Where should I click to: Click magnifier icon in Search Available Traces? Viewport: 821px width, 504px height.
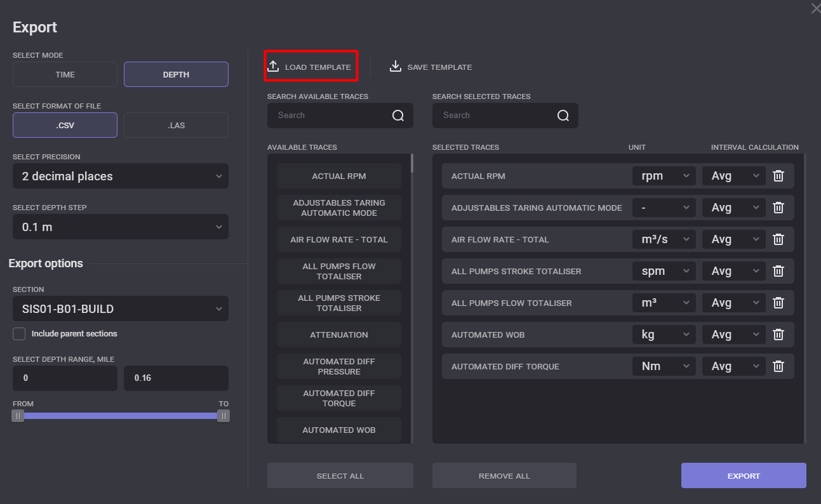click(398, 116)
